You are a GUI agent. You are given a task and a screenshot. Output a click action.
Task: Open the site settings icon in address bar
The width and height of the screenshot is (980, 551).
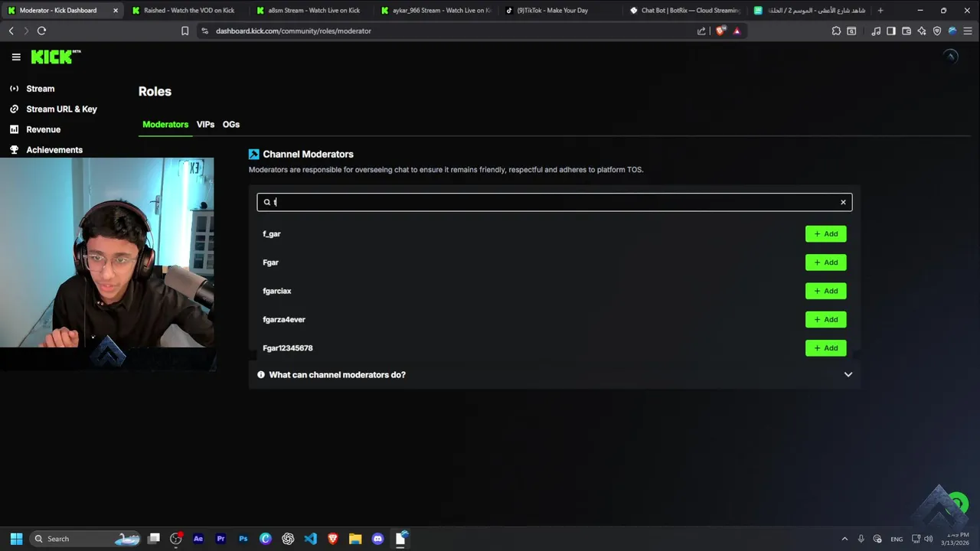click(204, 31)
